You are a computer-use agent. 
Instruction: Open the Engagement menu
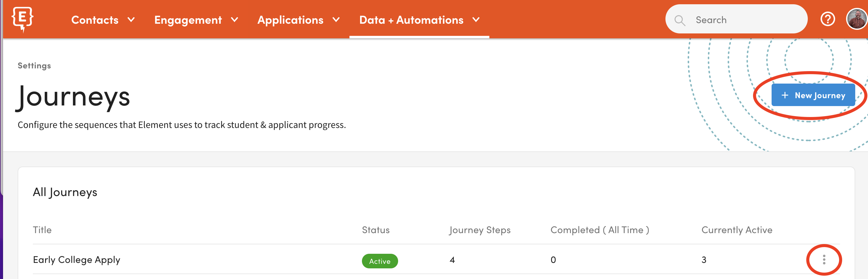pyautogui.click(x=188, y=20)
